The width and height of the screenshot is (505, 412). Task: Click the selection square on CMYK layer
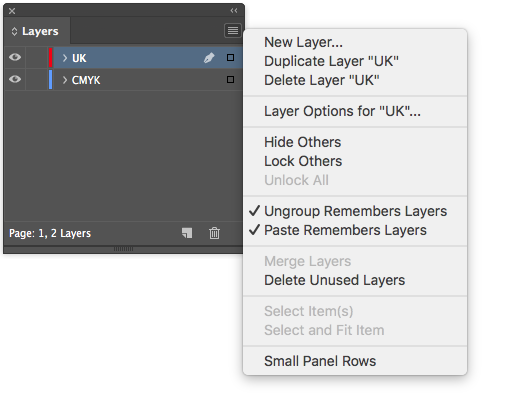pos(230,80)
